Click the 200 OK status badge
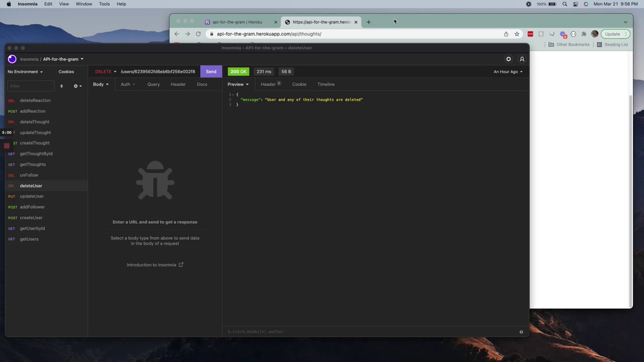Image resolution: width=644 pixels, height=362 pixels. click(238, 72)
